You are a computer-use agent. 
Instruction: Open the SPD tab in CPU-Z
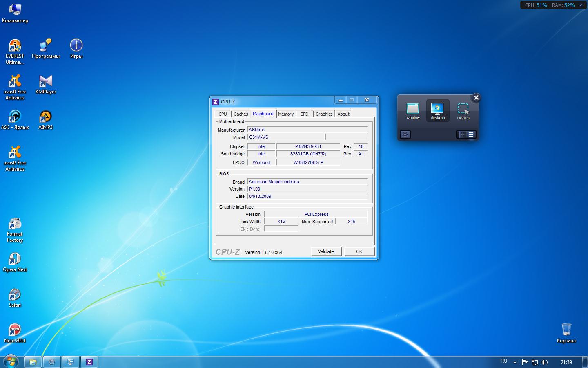[x=305, y=114]
